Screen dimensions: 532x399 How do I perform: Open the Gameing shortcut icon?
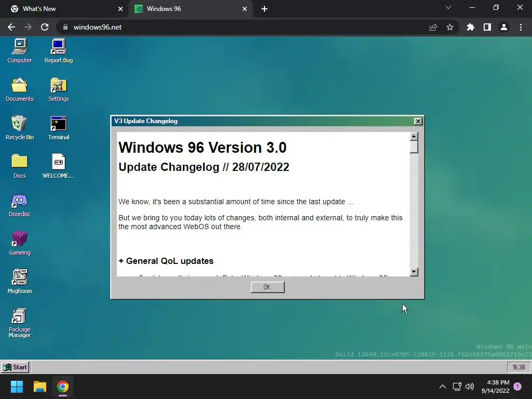[x=19, y=243]
